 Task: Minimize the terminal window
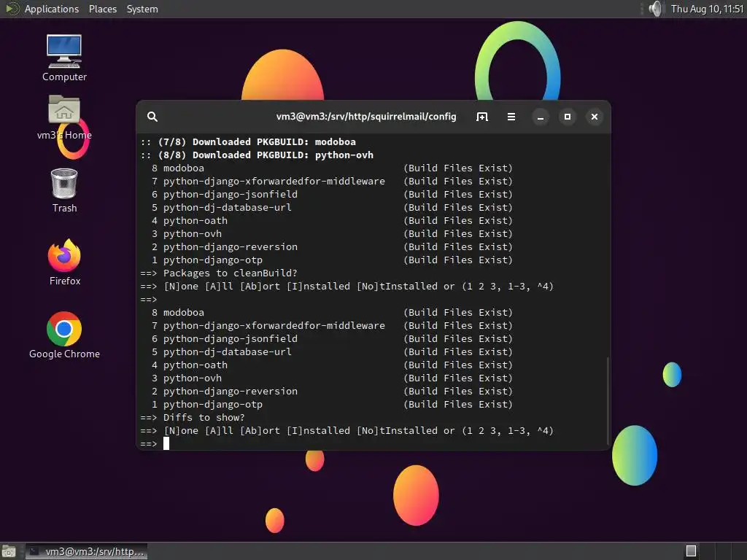pos(541,117)
